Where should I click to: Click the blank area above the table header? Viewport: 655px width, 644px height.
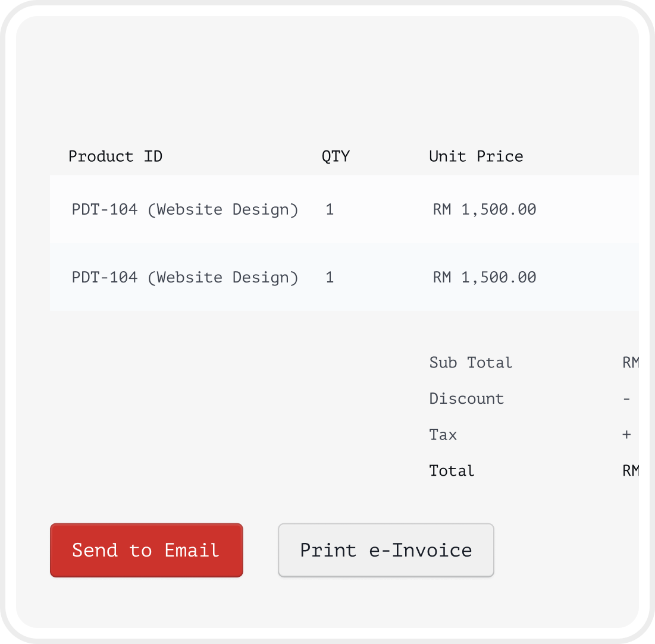[327, 83]
